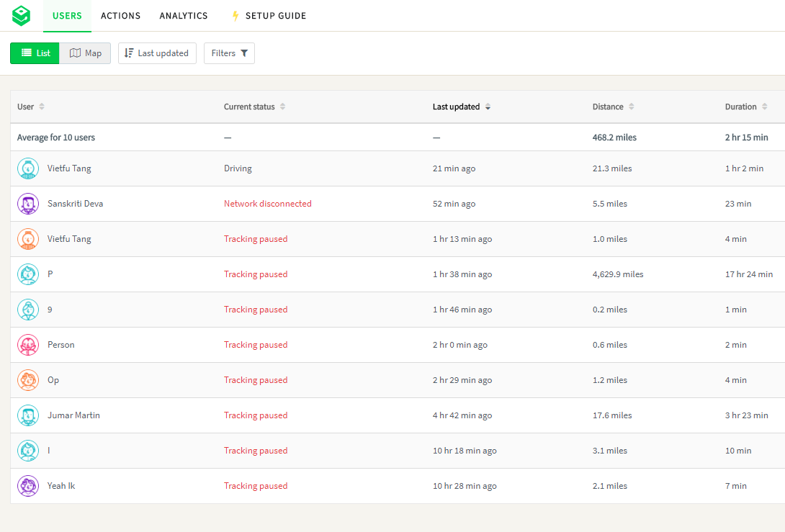Click 52 min ago cell

[x=454, y=204]
